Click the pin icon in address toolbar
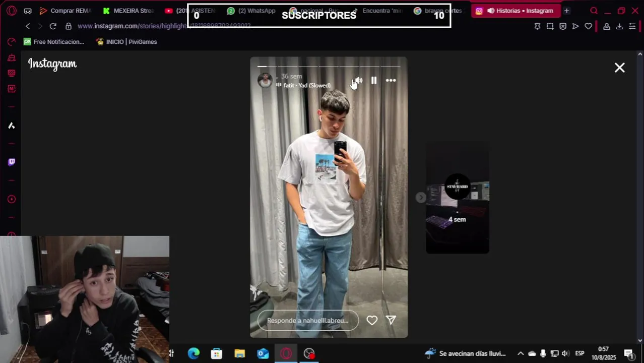Image resolution: width=644 pixels, height=363 pixels. click(537, 26)
